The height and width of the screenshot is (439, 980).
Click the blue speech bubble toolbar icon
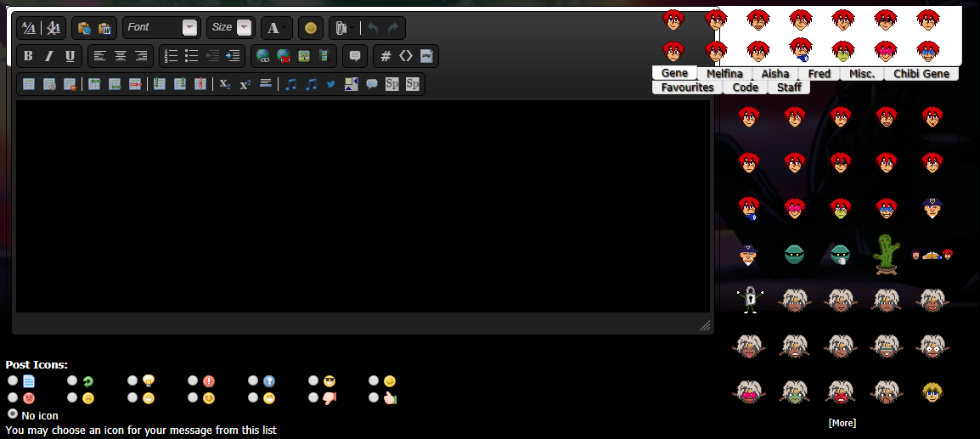(372, 84)
